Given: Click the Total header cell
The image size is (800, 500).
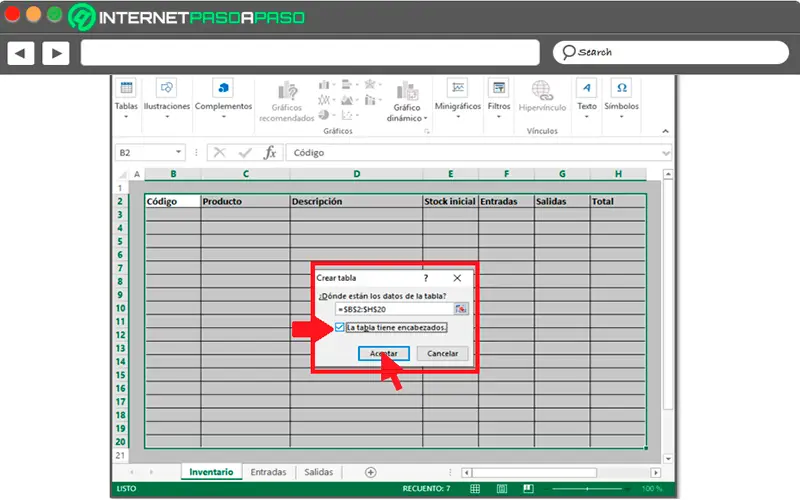Looking at the screenshot, I should pos(618,202).
